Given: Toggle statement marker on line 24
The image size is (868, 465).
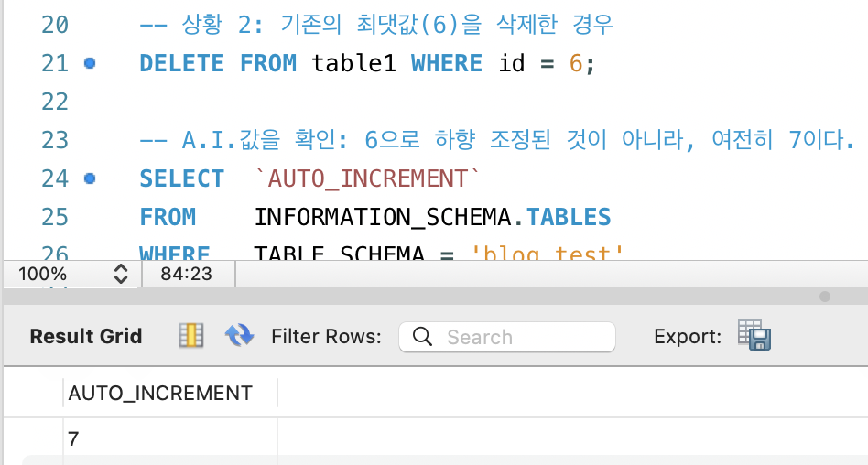Looking at the screenshot, I should pyautogui.click(x=90, y=178).
